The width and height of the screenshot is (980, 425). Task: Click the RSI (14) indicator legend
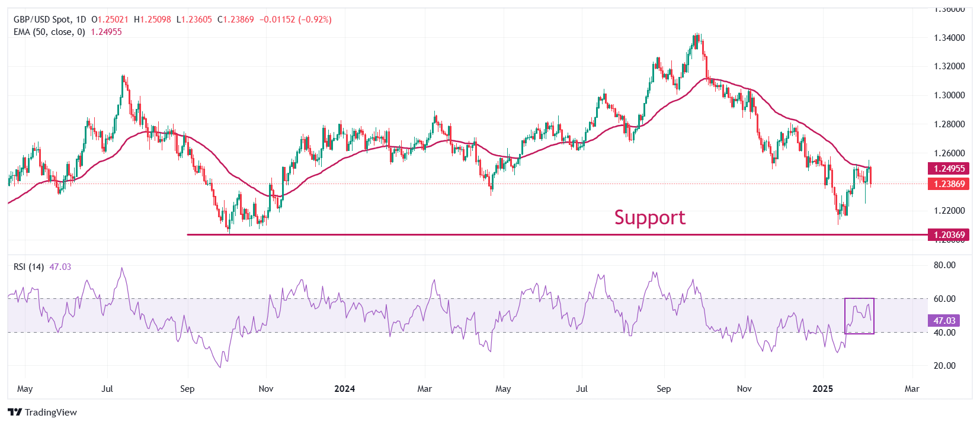pyautogui.click(x=28, y=267)
